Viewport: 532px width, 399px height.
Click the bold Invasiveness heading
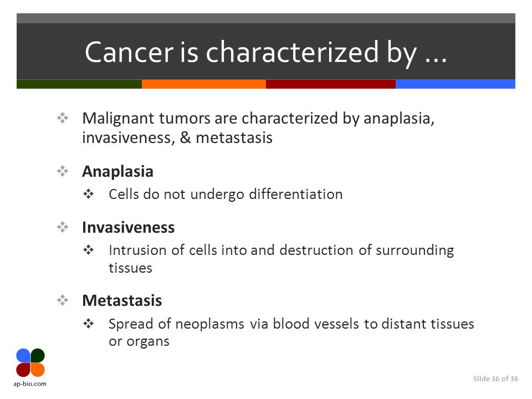[128, 227]
